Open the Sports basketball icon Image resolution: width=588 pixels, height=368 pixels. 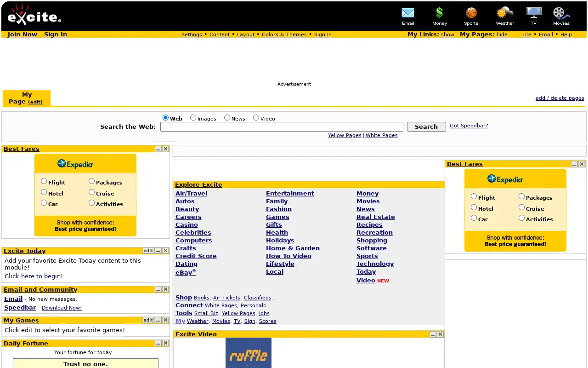click(471, 13)
